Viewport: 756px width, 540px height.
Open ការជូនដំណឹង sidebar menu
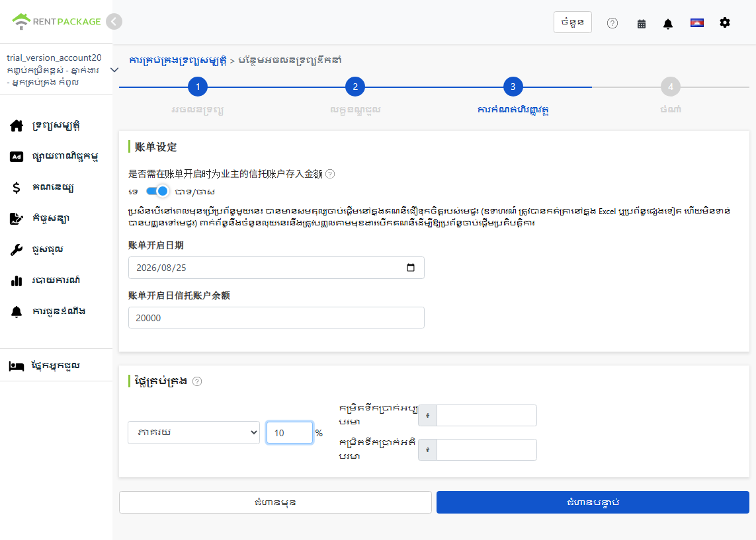click(59, 311)
